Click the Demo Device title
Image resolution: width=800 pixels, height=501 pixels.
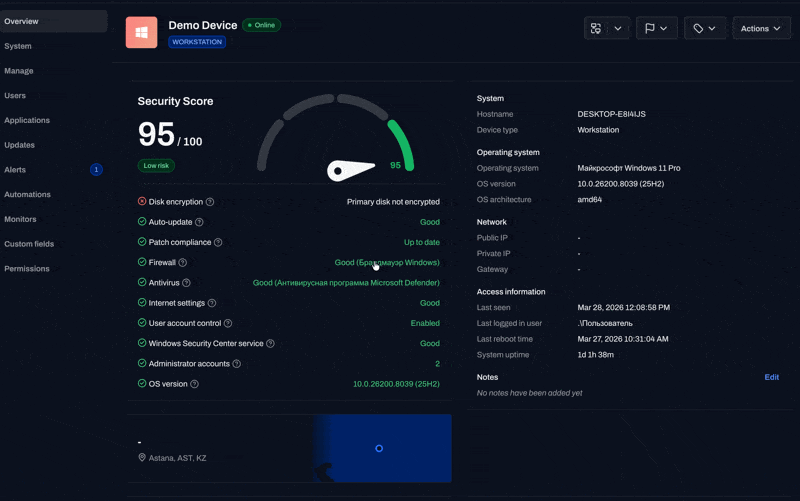[203, 25]
